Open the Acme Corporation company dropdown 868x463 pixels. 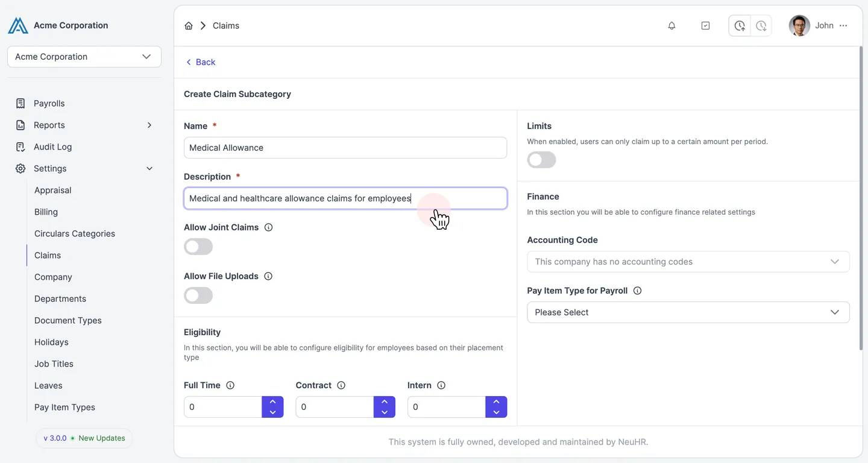tap(84, 57)
